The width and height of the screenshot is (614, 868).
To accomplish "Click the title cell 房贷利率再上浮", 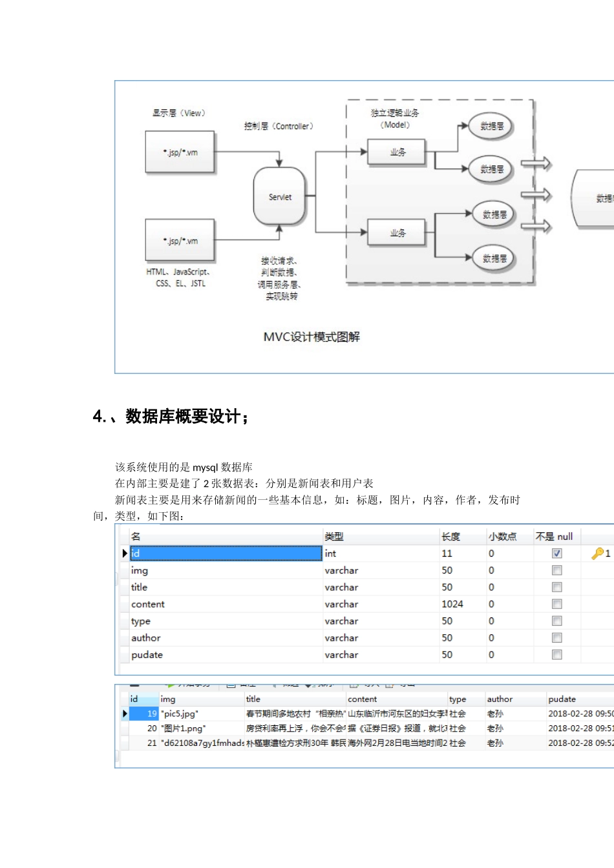I will (295, 728).
